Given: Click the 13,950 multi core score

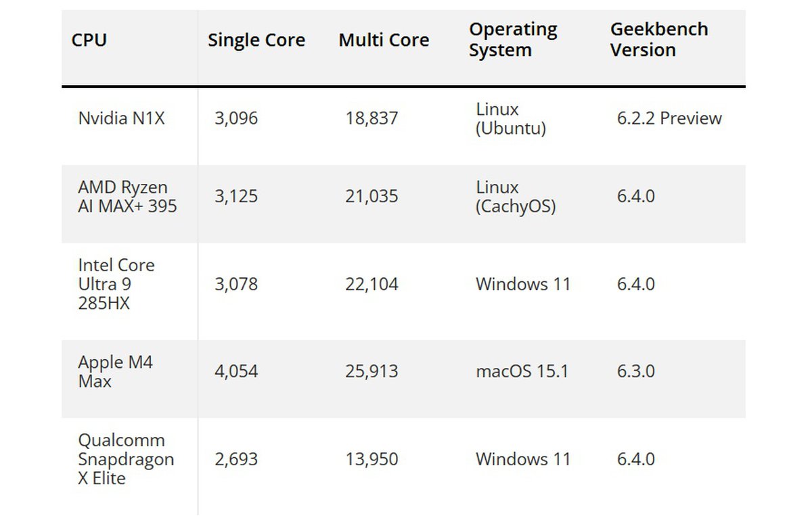Looking at the screenshot, I should (371, 459).
